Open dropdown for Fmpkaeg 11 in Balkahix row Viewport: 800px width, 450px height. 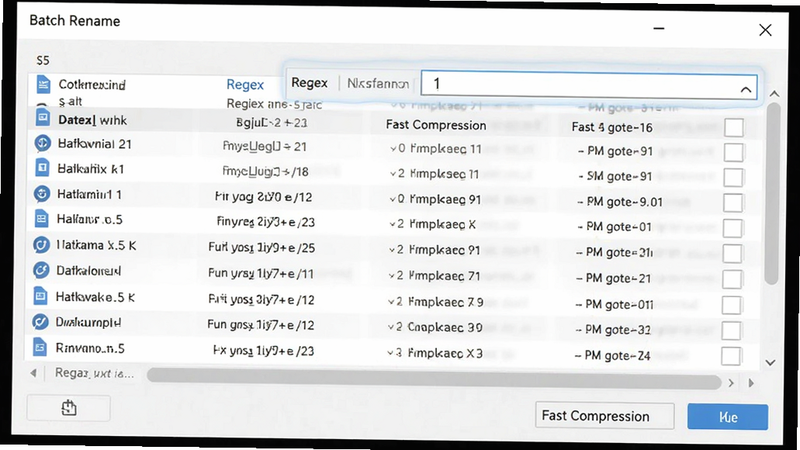pyautogui.click(x=393, y=174)
